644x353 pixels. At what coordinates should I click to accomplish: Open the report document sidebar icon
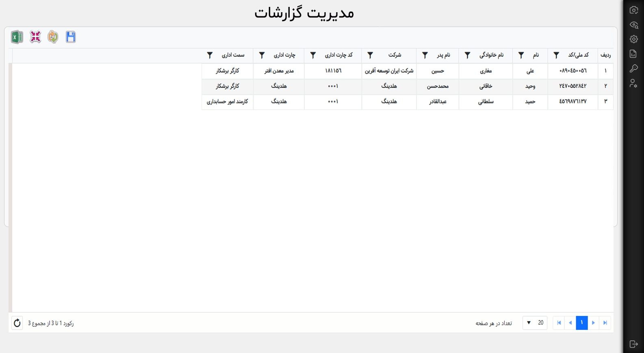click(633, 54)
